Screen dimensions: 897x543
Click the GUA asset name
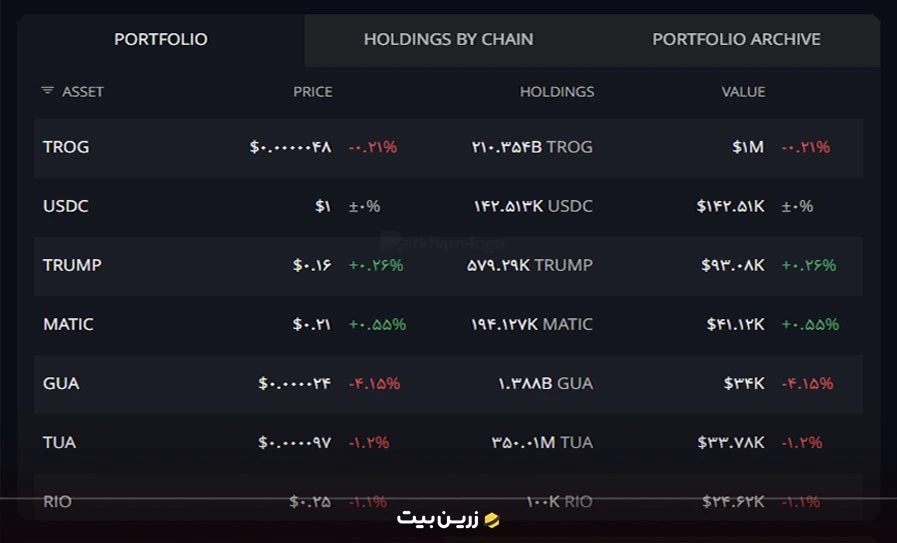(x=61, y=383)
